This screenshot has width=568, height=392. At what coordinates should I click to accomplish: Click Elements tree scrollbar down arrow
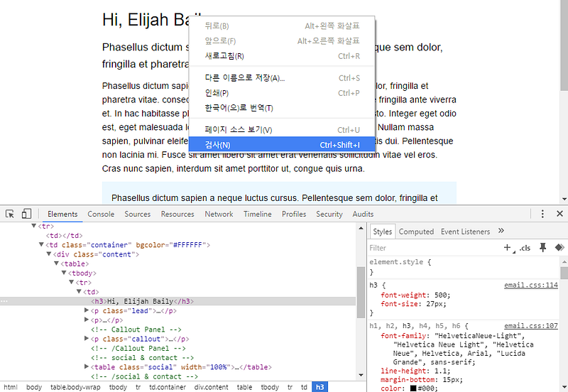[361, 375]
